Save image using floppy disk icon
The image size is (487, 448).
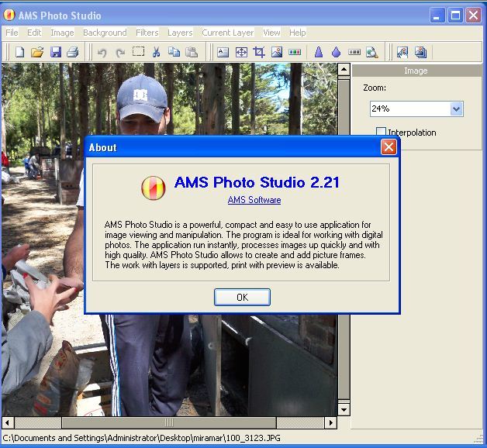point(56,52)
